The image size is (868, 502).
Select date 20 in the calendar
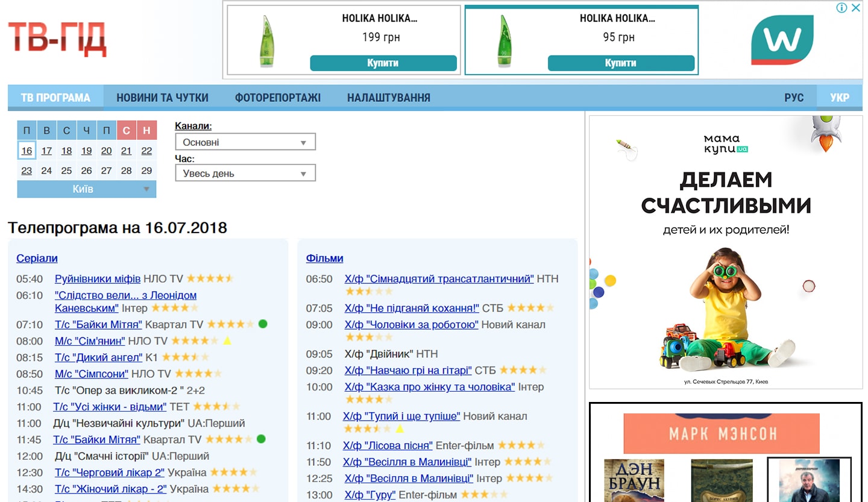(x=106, y=151)
